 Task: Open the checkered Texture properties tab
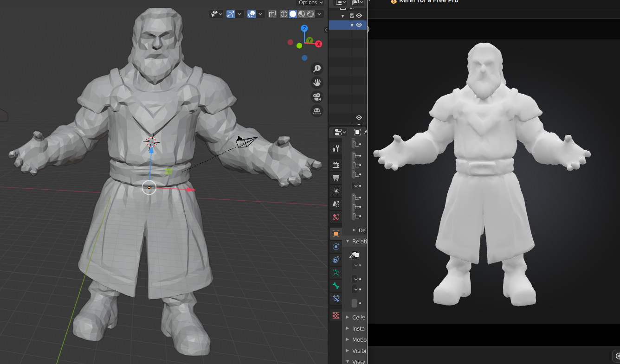tap(336, 316)
